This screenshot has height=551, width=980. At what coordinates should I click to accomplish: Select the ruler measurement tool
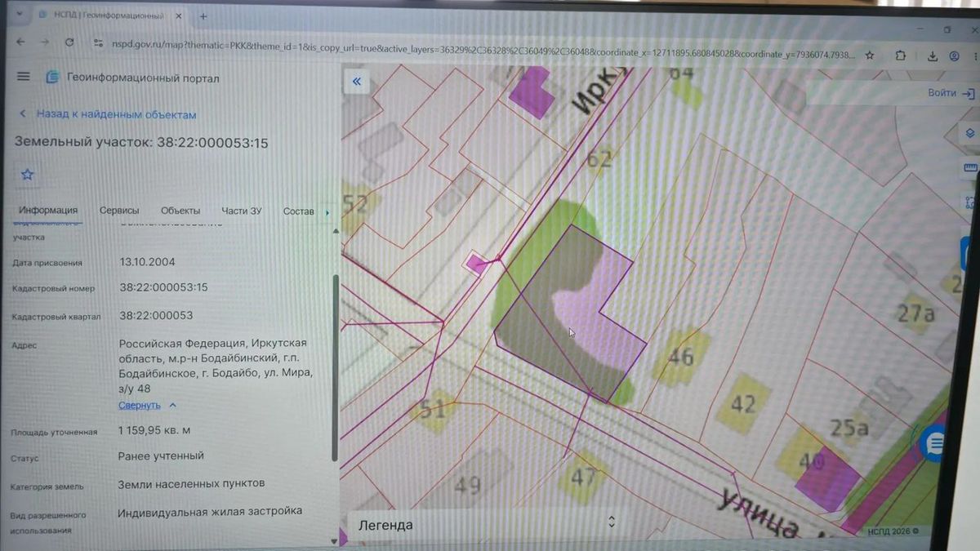pyautogui.click(x=970, y=168)
